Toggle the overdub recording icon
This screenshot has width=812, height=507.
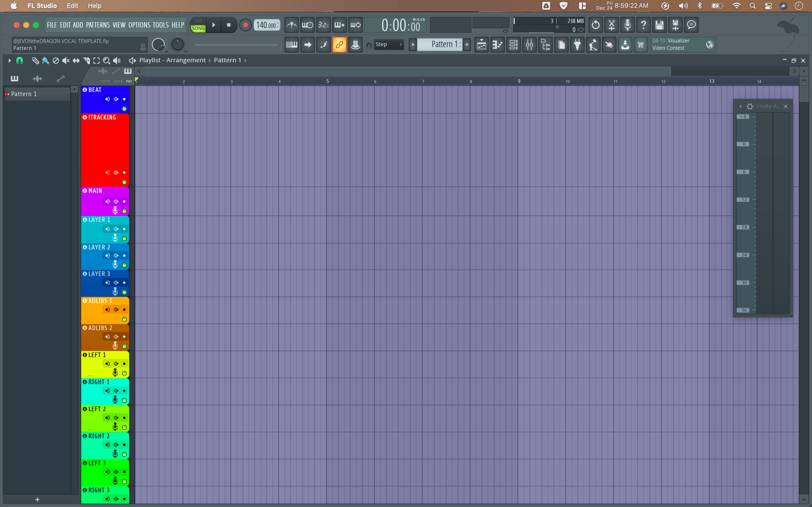339,25
